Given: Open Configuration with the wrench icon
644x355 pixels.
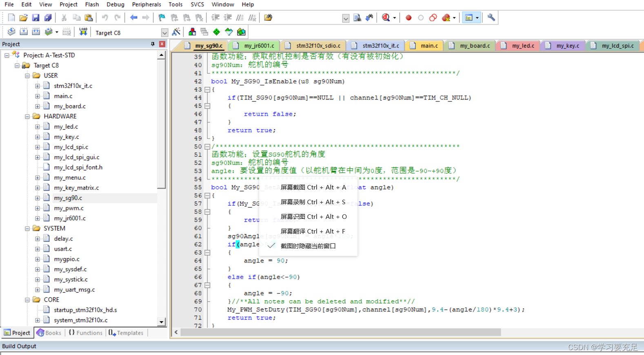Looking at the screenshot, I should pyautogui.click(x=491, y=18).
